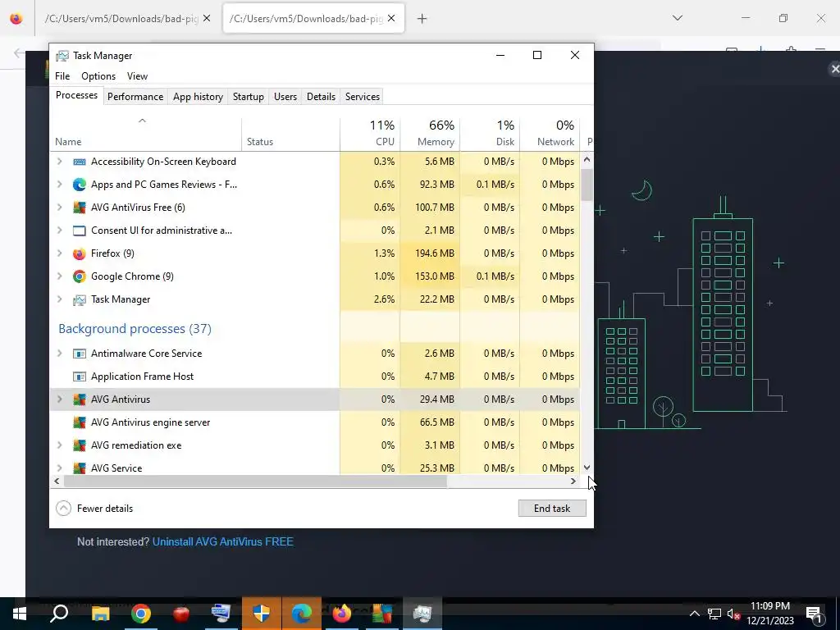Click the Task Manager taskbar icon
The width and height of the screenshot is (840, 630).
coord(422,614)
